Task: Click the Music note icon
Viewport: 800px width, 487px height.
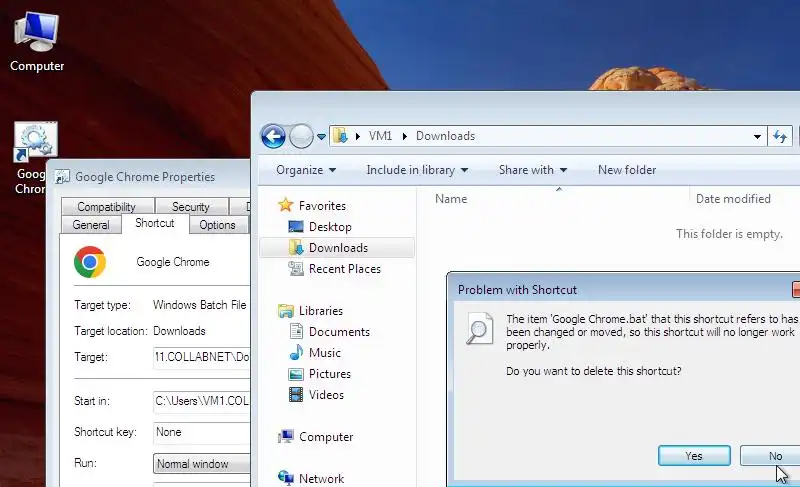Action: tap(296, 352)
